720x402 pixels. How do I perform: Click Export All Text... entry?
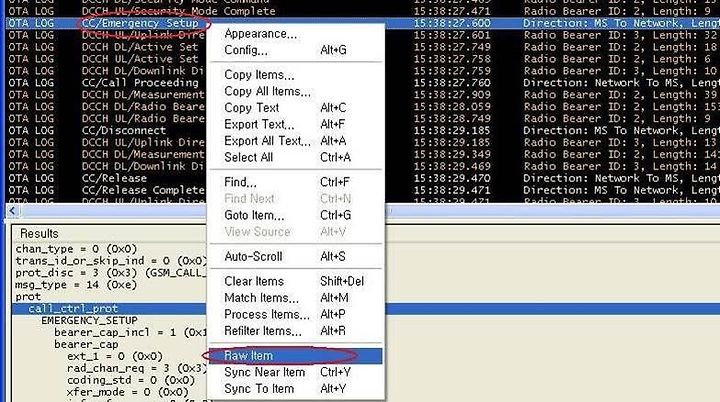click(267, 141)
